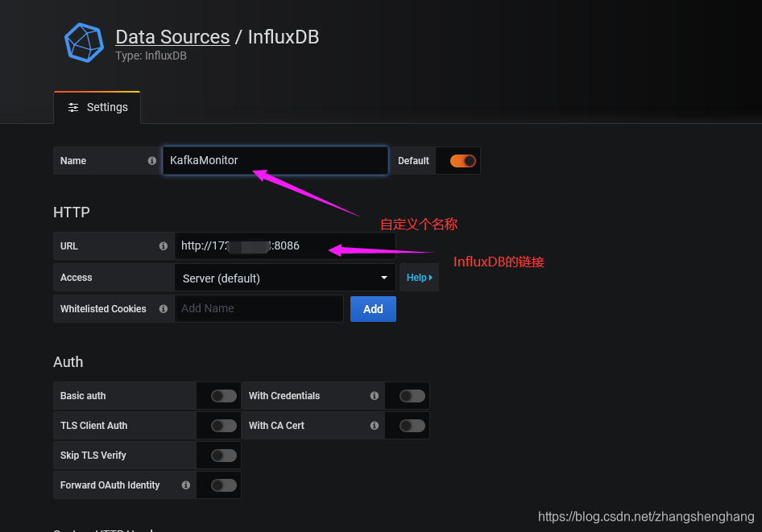Enable the Basic auth toggle

click(224, 396)
